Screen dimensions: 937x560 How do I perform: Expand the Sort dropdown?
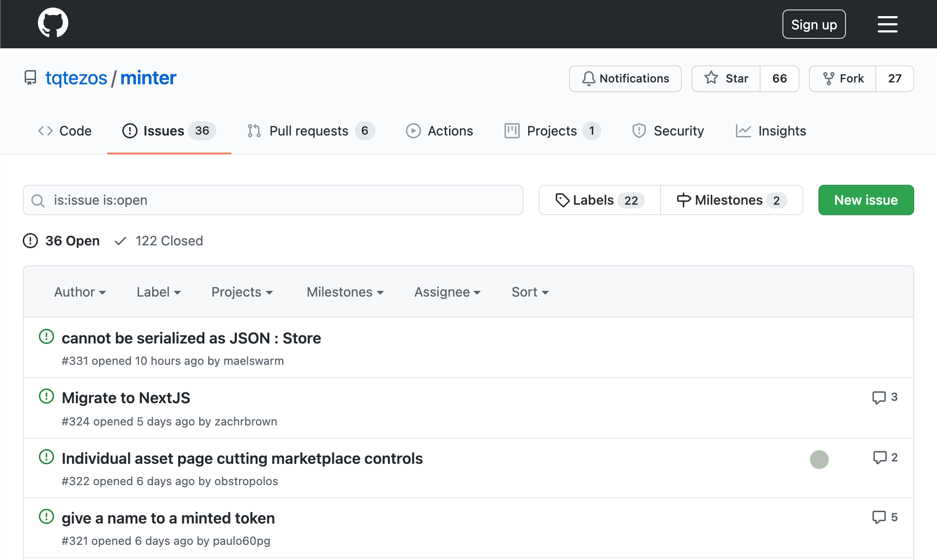coord(530,292)
